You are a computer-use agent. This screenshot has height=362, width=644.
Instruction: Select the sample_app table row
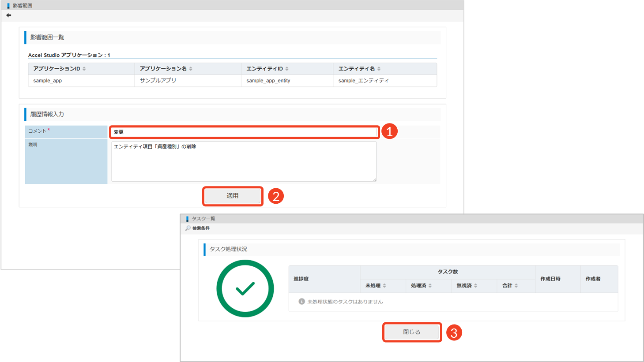[233, 81]
